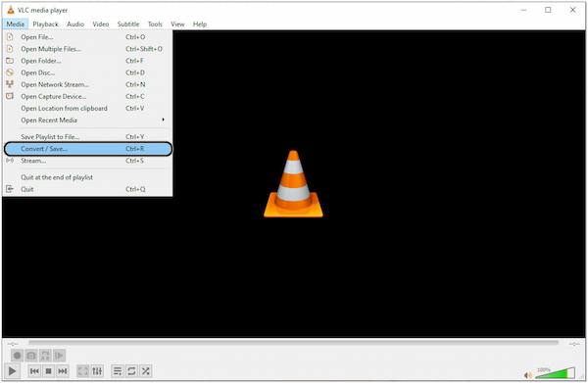Open the Video menu
The image size is (588, 383).
click(101, 24)
